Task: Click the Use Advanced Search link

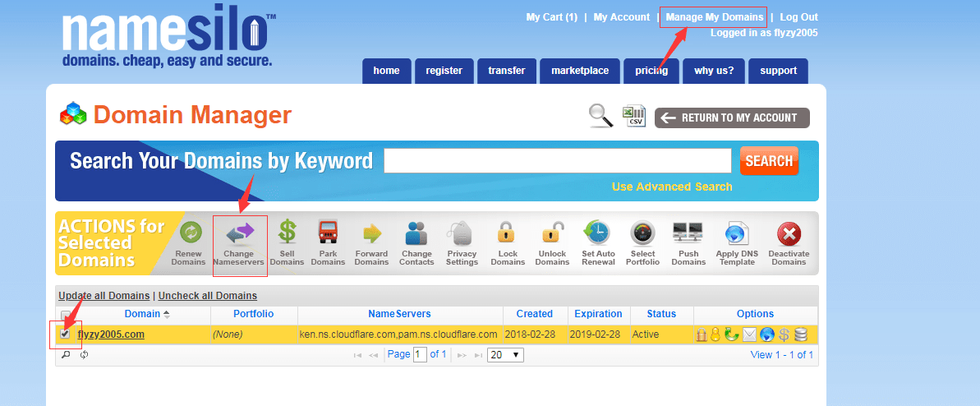Action: (x=672, y=187)
